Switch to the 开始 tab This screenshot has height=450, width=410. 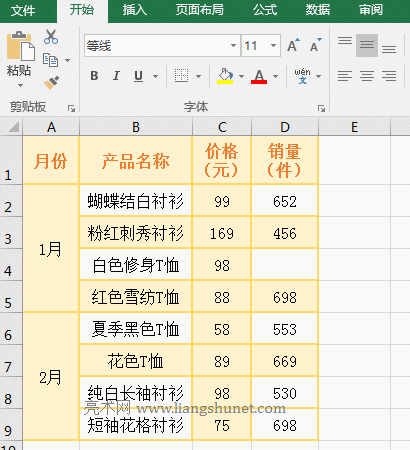tap(82, 10)
